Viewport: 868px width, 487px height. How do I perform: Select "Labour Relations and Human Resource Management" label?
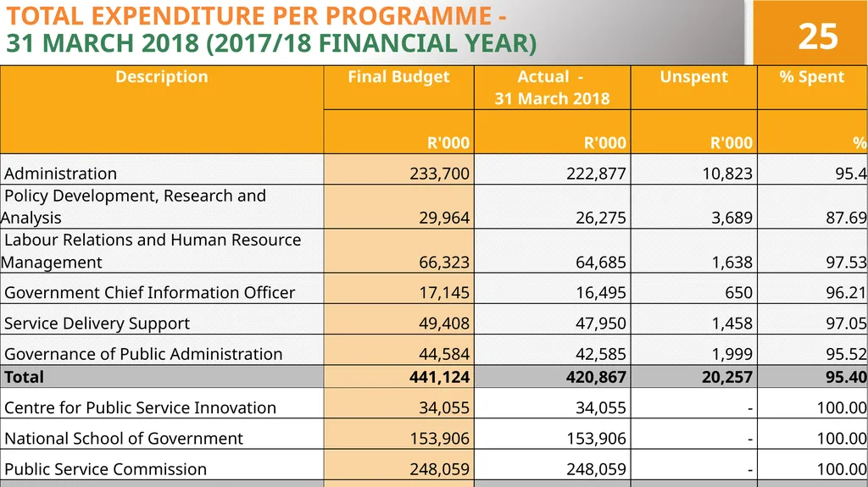tap(151, 252)
